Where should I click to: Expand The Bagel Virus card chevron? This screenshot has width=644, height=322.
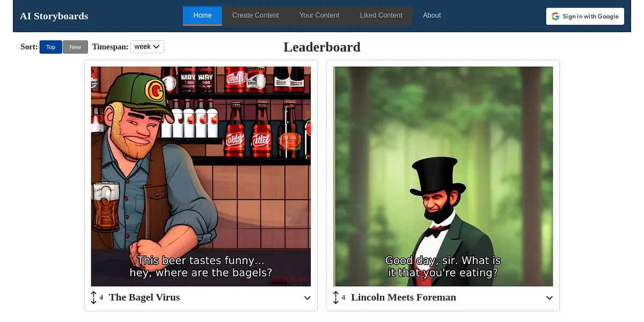point(308,298)
